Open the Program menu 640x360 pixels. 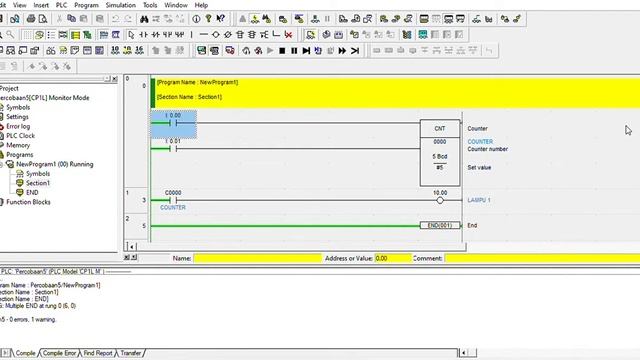pos(86,5)
